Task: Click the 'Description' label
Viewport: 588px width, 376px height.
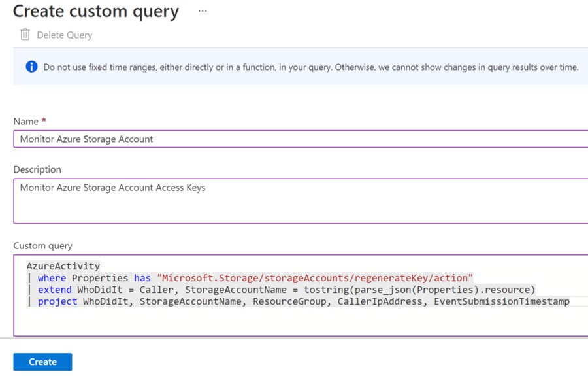Action: [x=37, y=169]
